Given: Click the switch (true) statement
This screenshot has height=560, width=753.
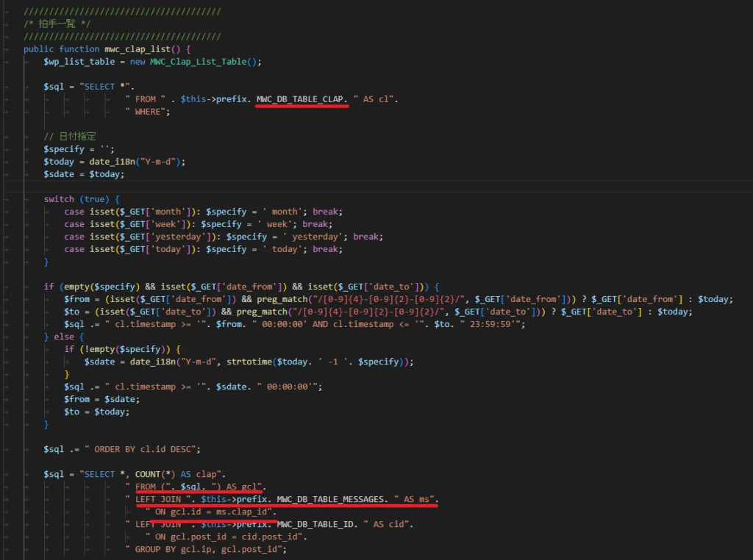Looking at the screenshot, I should pos(82,199).
